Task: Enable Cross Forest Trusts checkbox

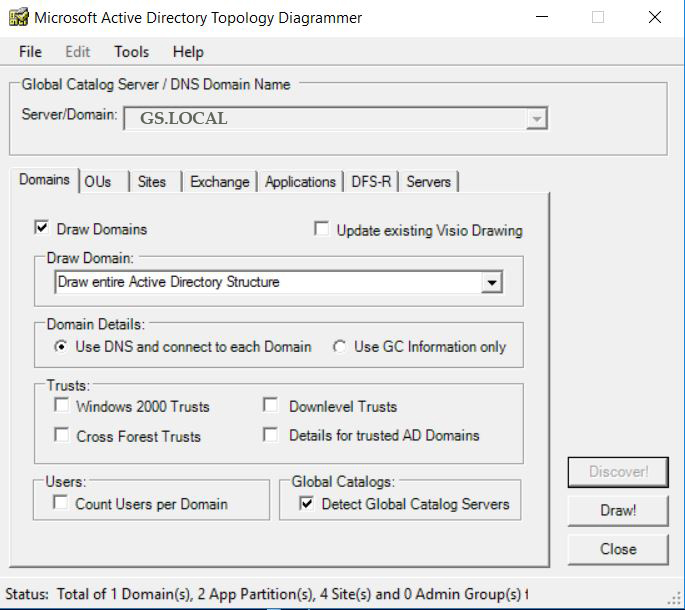Action: (x=61, y=435)
